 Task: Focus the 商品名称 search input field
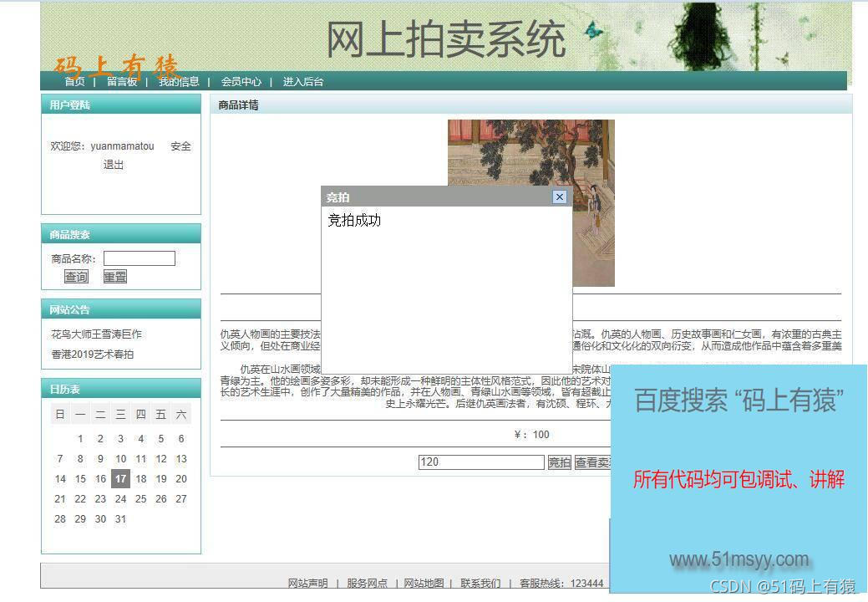140,258
